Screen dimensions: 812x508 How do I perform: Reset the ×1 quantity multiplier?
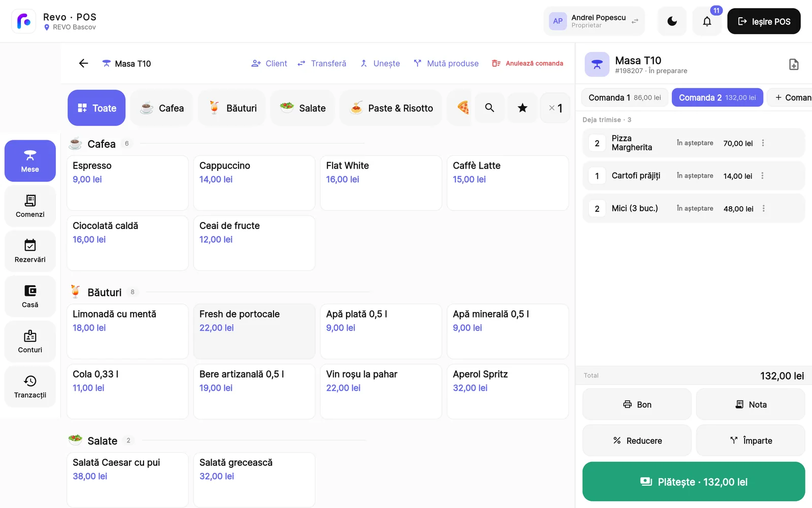(x=556, y=108)
